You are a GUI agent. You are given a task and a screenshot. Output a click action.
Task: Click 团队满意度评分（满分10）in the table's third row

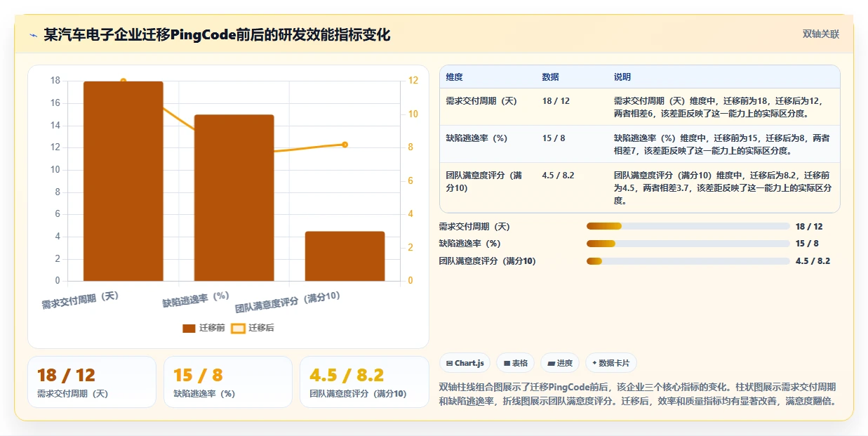[484, 182]
